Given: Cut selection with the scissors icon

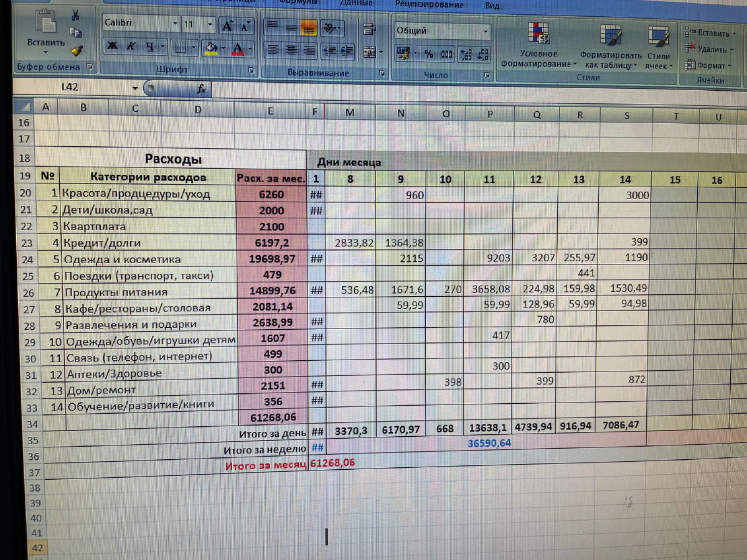Looking at the screenshot, I should click(x=74, y=16).
